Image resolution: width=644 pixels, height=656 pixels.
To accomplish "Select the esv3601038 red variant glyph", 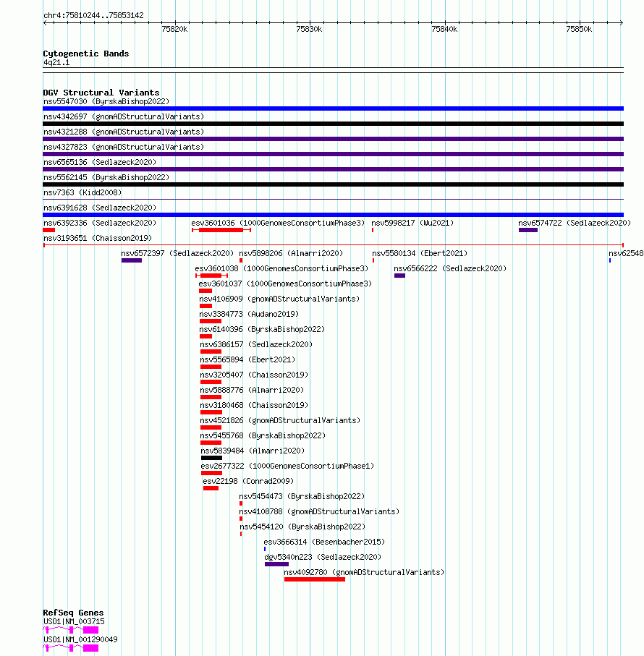I will (211, 276).
